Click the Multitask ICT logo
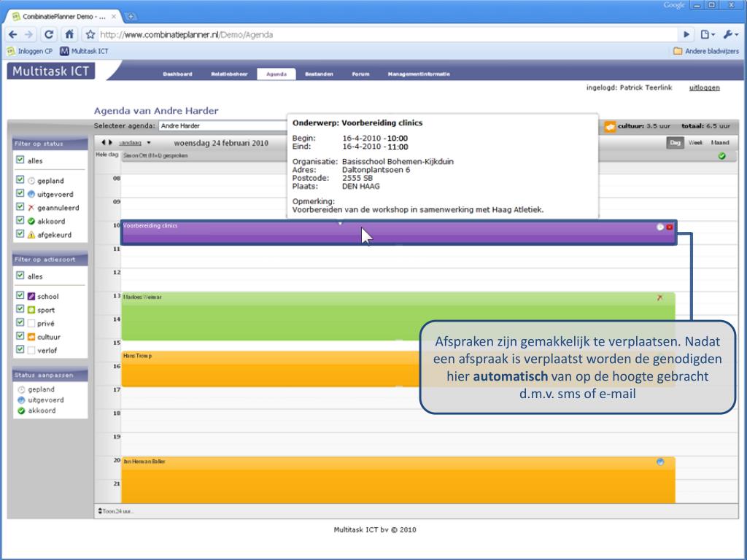747x560 pixels. (x=50, y=71)
